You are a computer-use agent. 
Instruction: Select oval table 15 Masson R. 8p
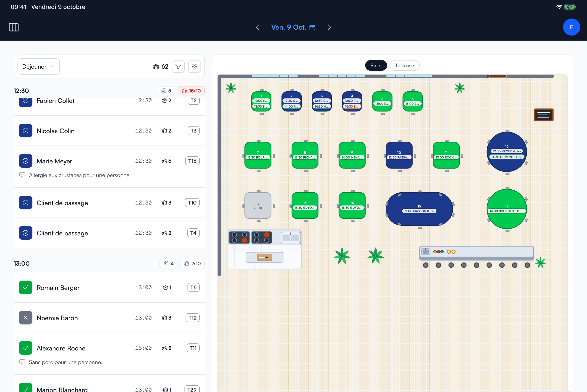419,209
